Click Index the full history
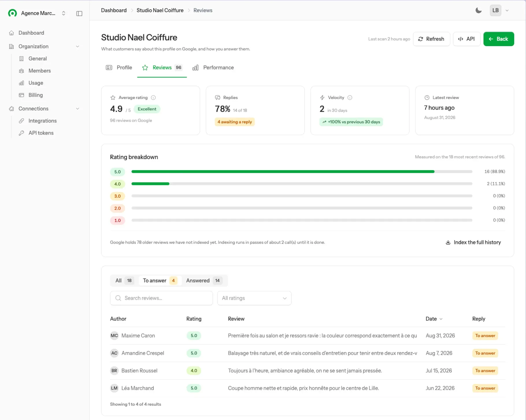Screen dimensions: 526x420 pyautogui.click(x=473, y=243)
